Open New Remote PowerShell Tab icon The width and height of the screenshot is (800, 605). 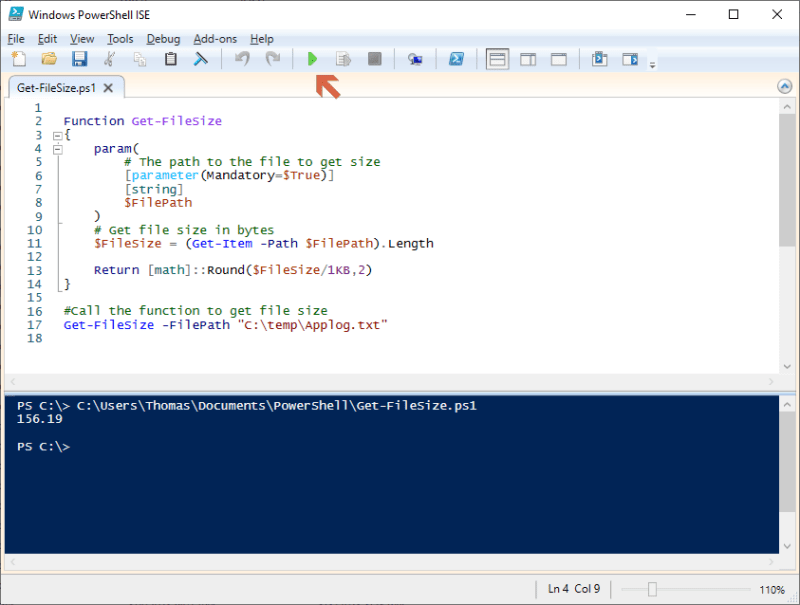point(415,60)
